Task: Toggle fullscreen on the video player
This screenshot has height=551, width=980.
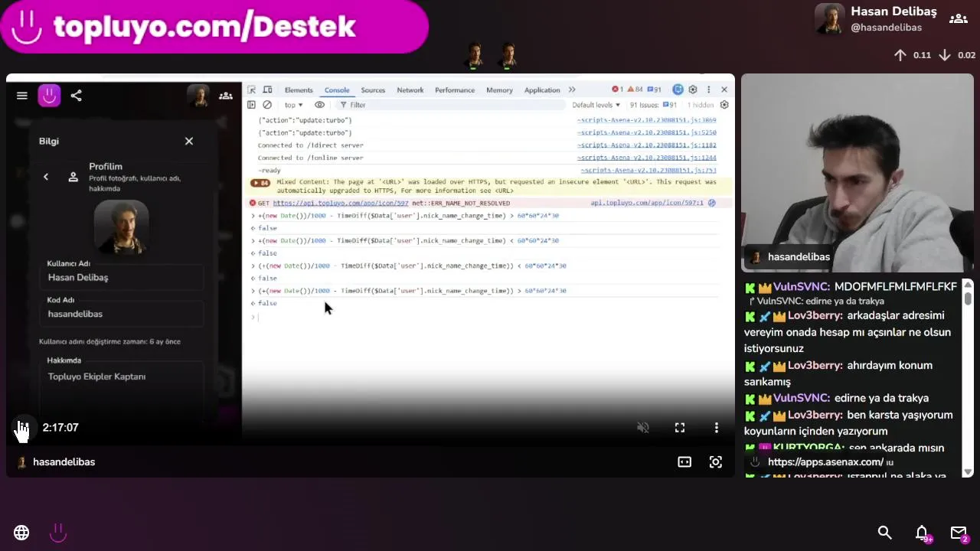Action: point(680,428)
